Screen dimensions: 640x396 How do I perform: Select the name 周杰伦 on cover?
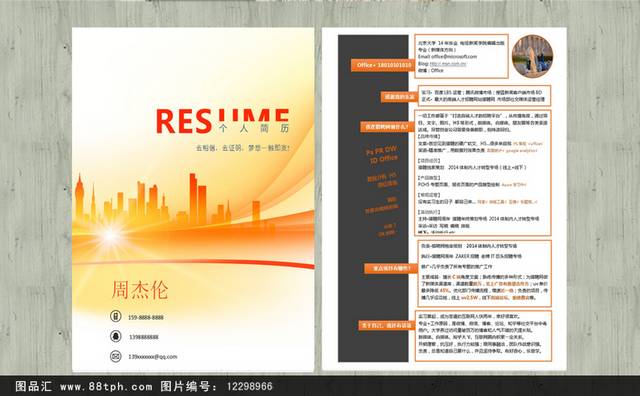pos(140,290)
